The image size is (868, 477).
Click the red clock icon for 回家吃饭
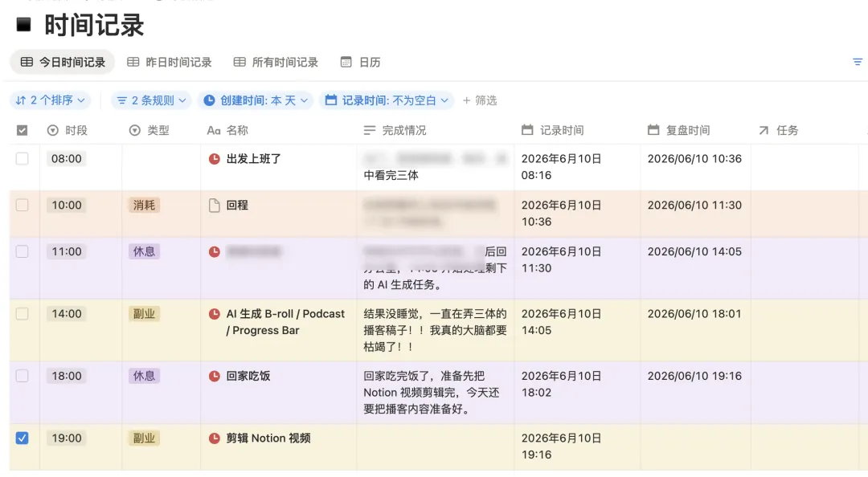click(x=215, y=376)
